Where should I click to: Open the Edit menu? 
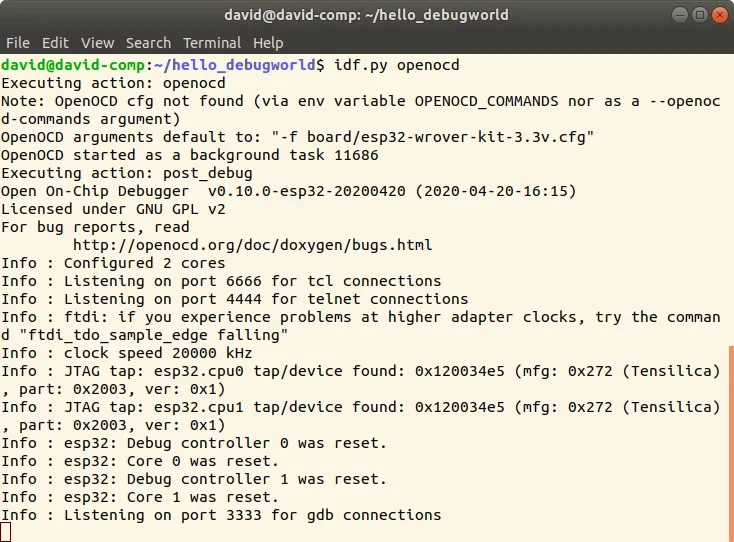click(x=55, y=43)
